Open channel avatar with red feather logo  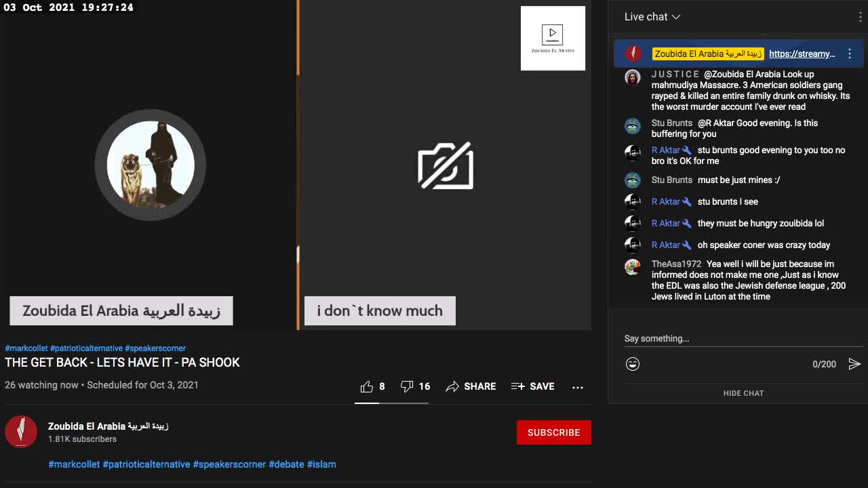click(x=21, y=432)
